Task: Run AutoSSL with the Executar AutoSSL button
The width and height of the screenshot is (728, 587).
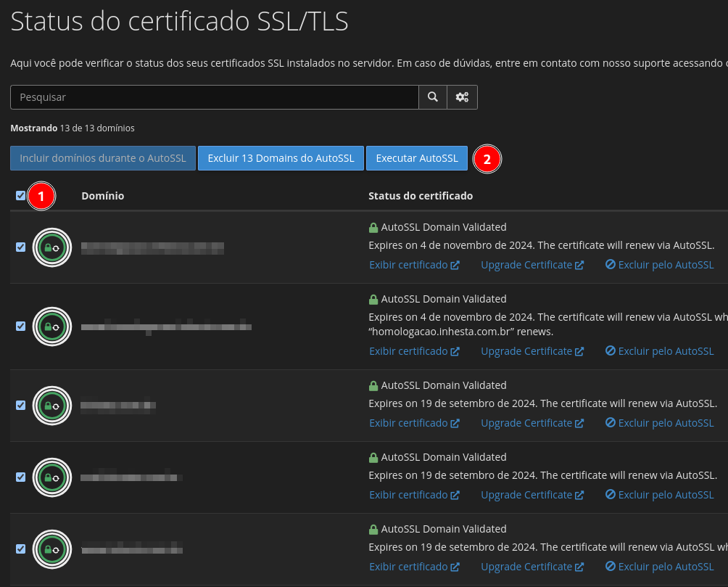Action: tap(417, 158)
